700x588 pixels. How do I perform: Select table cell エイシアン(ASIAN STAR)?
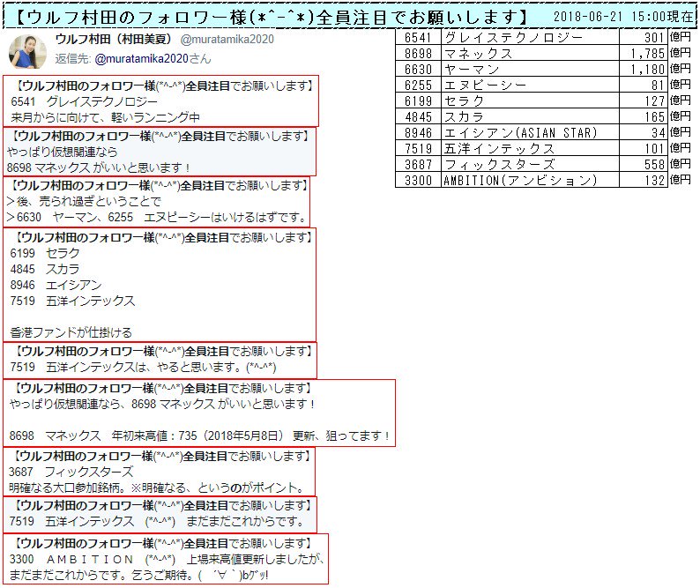click(x=530, y=132)
